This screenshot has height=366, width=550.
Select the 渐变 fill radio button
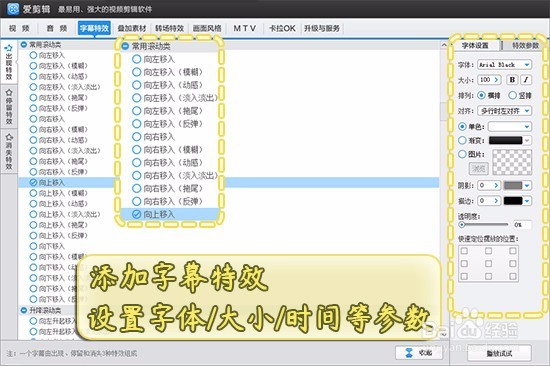click(462, 140)
